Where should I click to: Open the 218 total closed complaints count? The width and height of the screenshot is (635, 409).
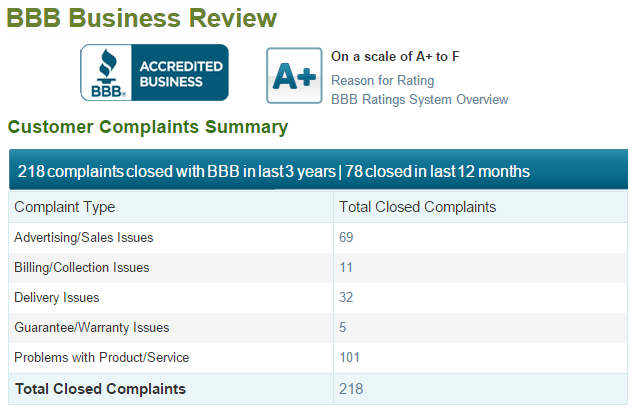[351, 389]
